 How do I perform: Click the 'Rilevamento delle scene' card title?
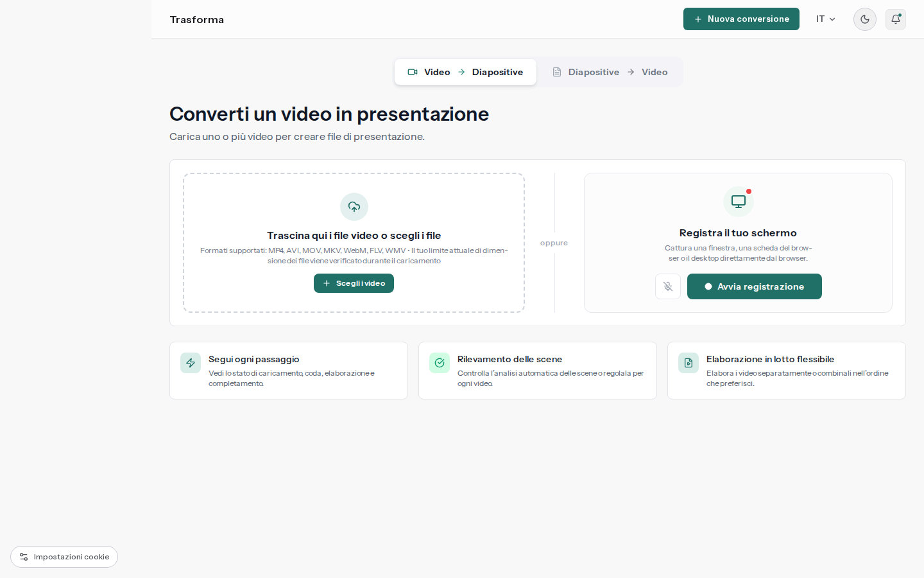tap(509, 359)
